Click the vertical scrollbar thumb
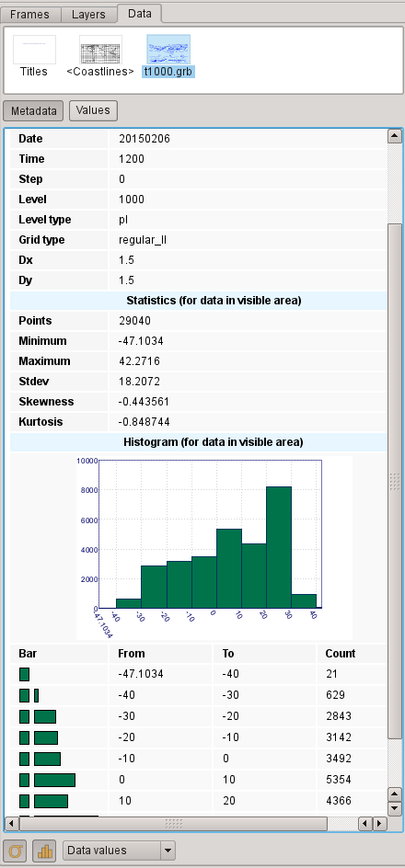Image resolution: width=405 pixels, height=868 pixels. point(395,481)
